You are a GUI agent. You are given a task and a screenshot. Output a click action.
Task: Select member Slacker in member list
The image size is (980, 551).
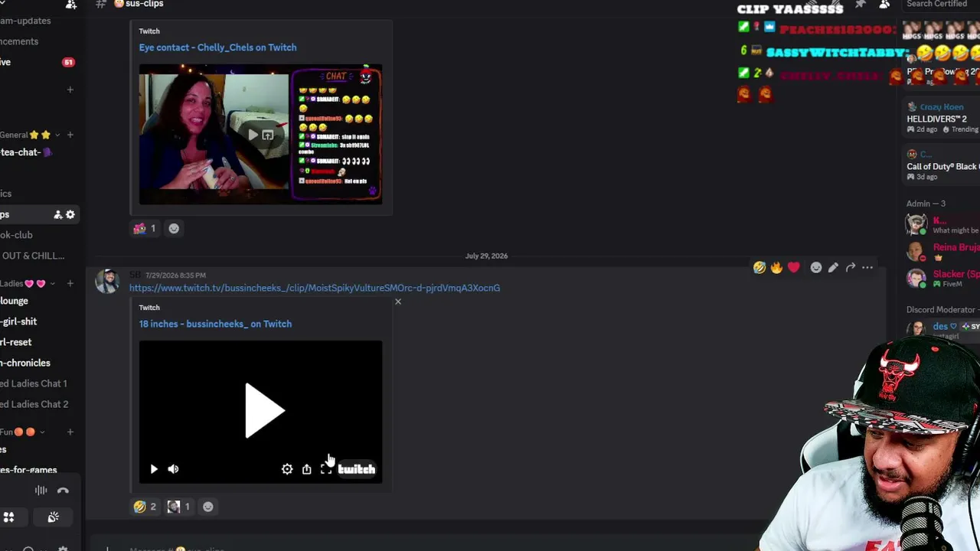tap(942, 279)
